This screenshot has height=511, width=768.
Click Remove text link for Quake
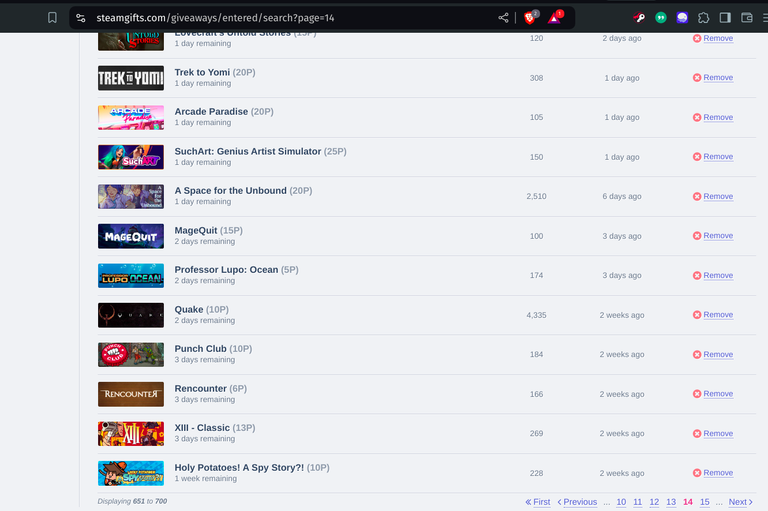718,315
